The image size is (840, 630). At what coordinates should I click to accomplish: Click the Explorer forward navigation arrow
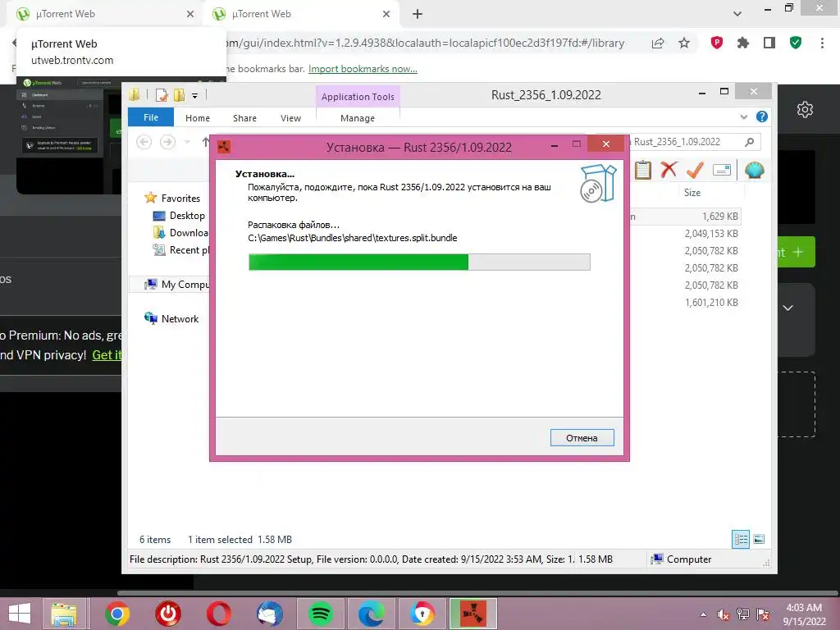(167, 142)
